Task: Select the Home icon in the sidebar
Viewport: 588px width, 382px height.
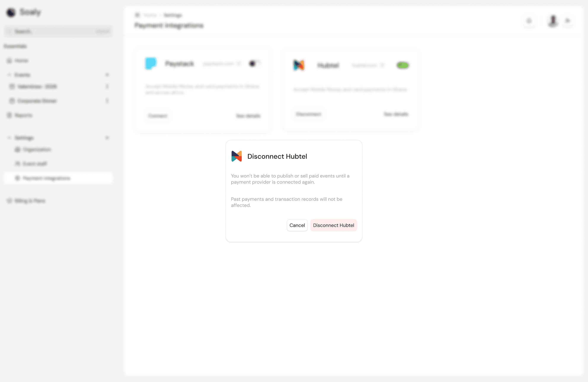Action: (x=9, y=60)
